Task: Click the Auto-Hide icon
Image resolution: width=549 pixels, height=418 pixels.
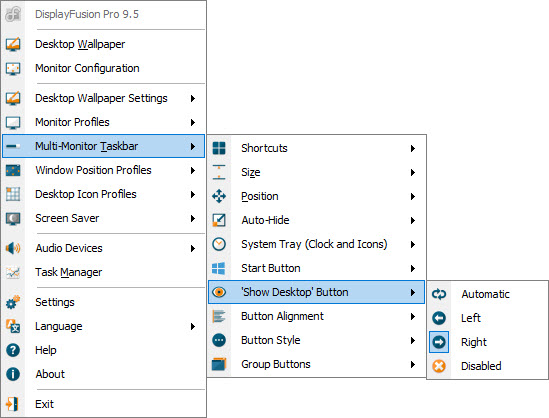Action: pos(219,220)
